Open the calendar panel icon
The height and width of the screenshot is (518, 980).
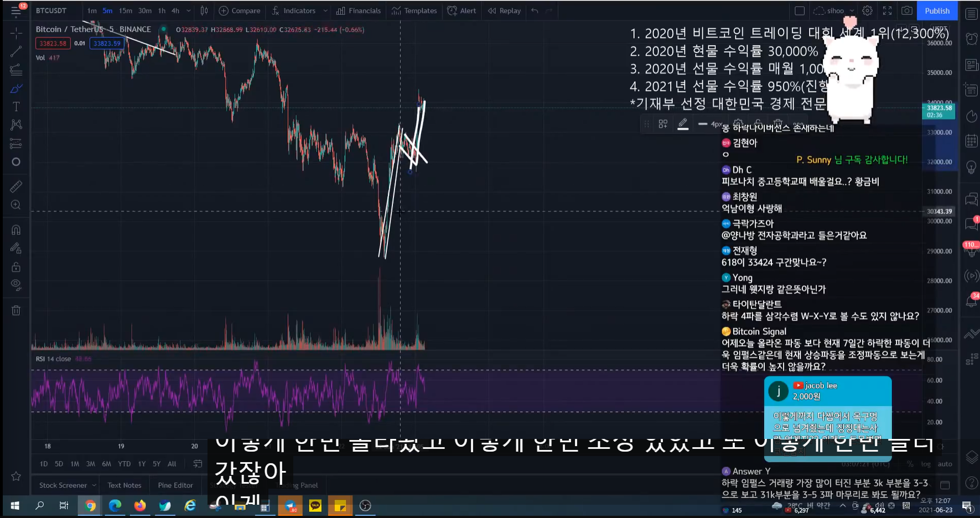click(x=971, y=141)
